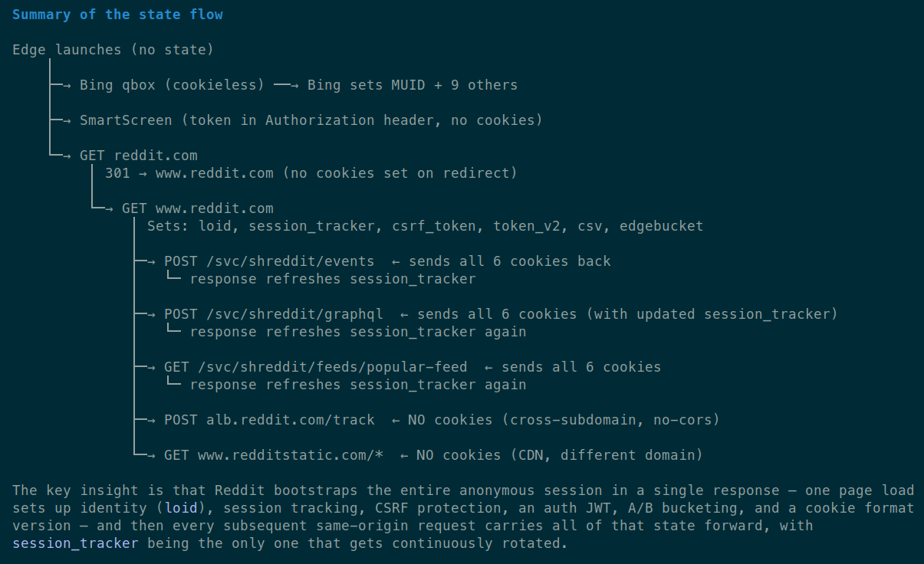Select the "GET www.redditstatic.com/*" entry
This screenshot has width=924, height=564.
273,455
